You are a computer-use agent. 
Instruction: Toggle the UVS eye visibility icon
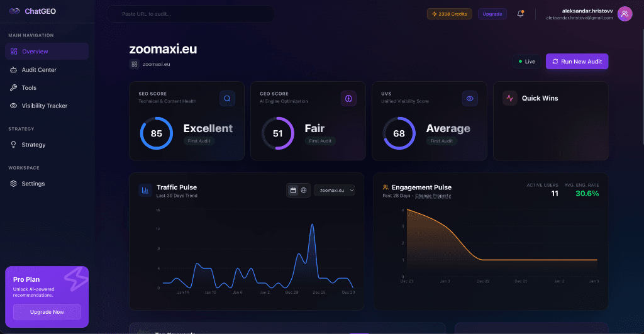click(470, 98)
